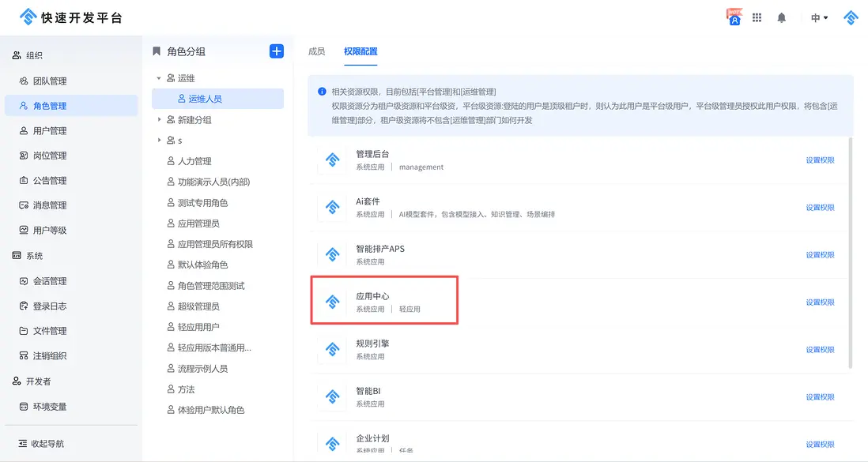Click the HOT avatar badge icon
Viewport: 868px width, 462px height.
(733, 17)
